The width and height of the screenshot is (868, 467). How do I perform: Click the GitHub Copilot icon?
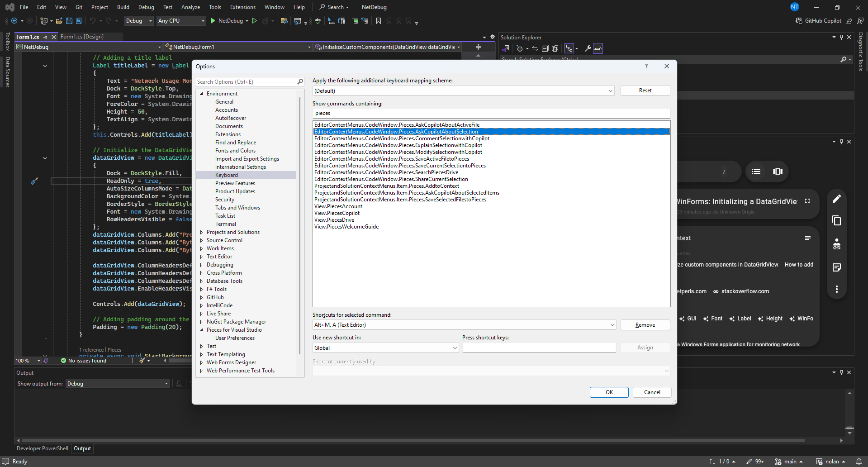click(x=799, y=21)
